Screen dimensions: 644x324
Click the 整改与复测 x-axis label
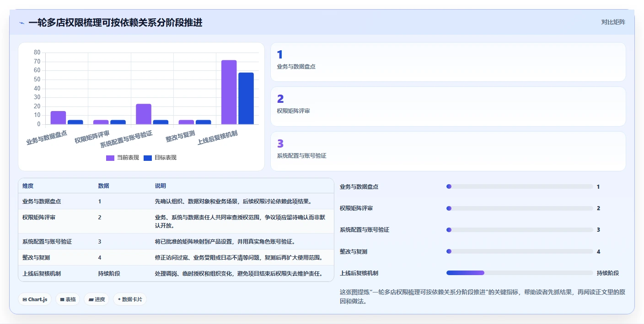tap(181, 136)
